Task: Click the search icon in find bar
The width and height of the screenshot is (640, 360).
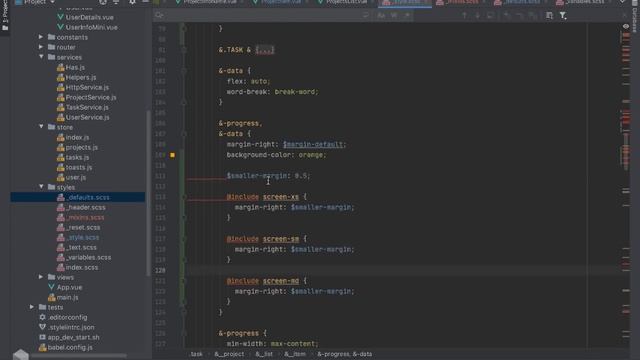Action: pyautogui.click(x=159, y=15)
